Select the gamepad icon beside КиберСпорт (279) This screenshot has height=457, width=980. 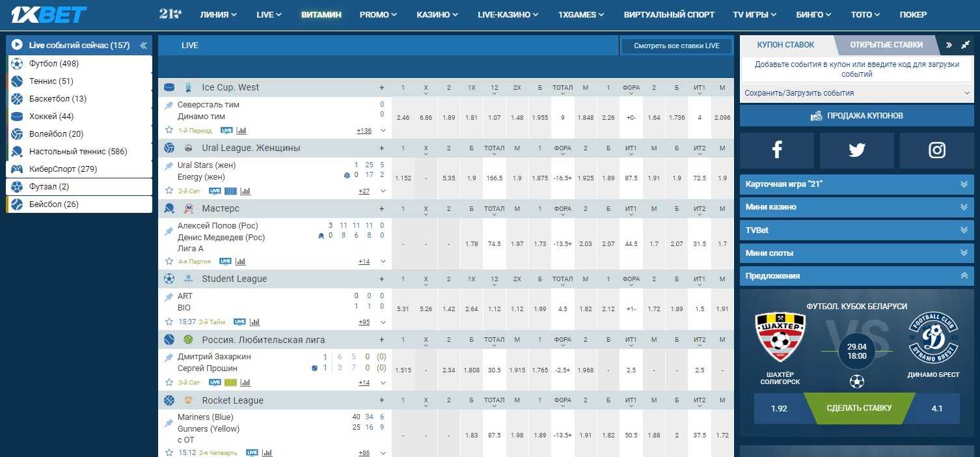(17, 169)
